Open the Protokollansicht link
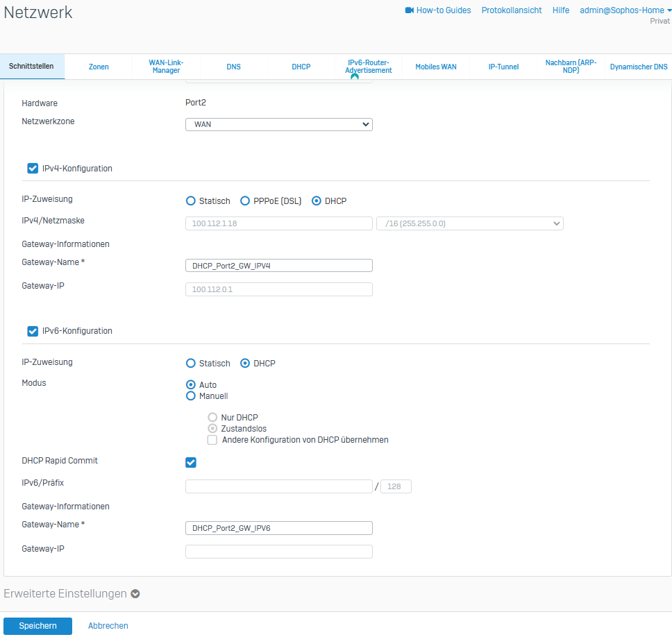 coord(511,10)
